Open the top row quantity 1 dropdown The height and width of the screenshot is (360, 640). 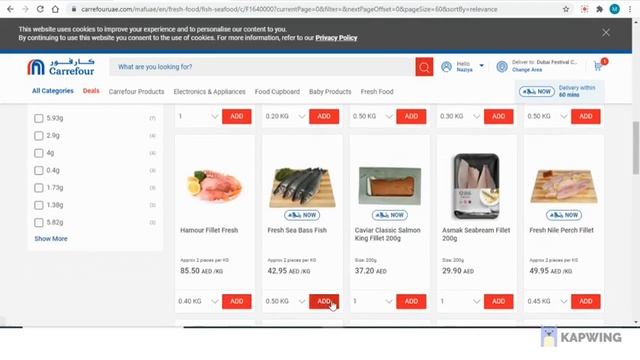pyautogui.click(x=198, y=116)
